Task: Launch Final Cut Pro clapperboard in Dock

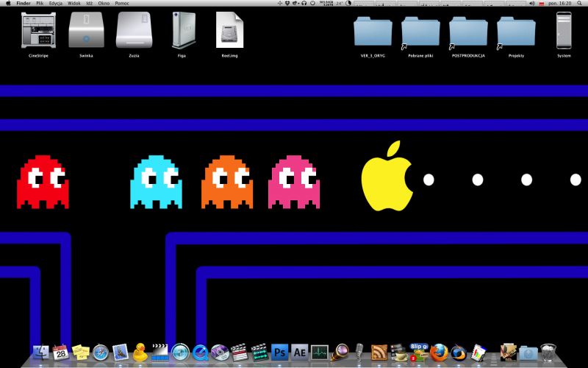Action: point(240,353)
